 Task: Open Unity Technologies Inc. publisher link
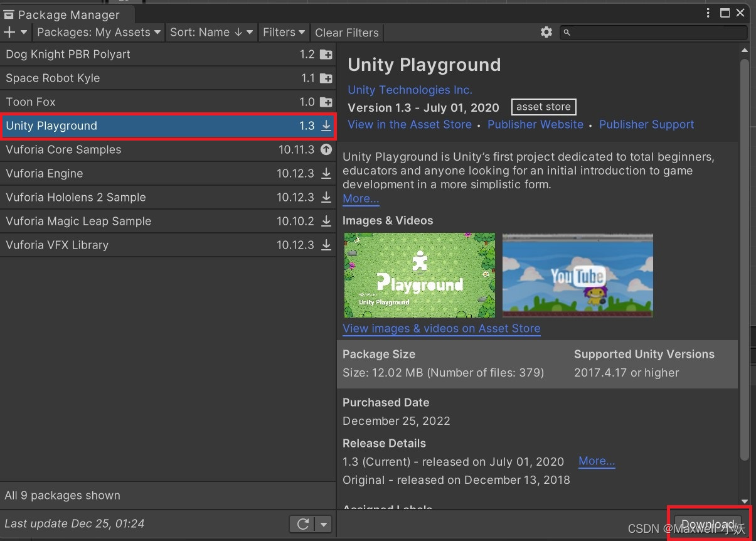[x=410, y=90]
